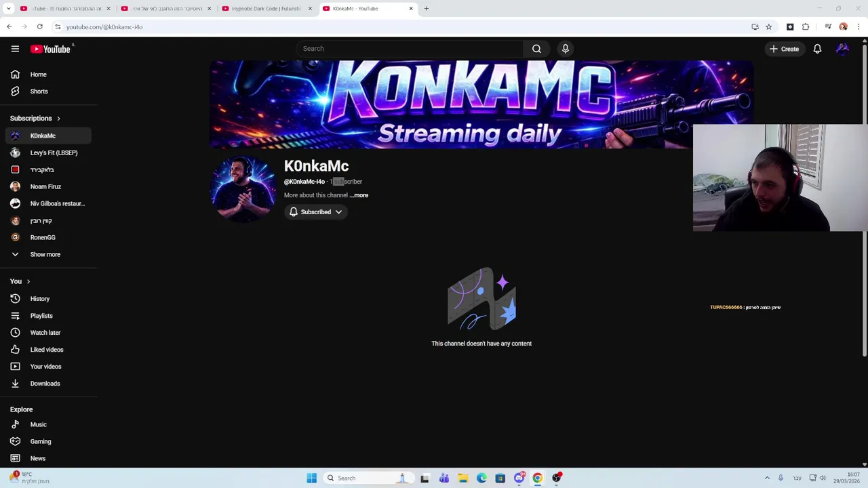
Task: Open Downloads in the sidebar
Action: tap(48, 384)
